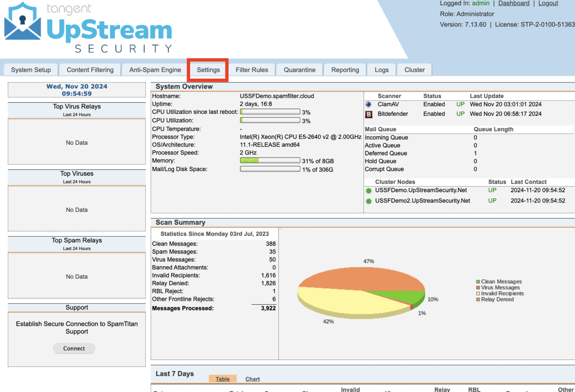Show the Last 7 Days Chart view
This screenshot has height=392, width=575.
[x=252, y=379]
